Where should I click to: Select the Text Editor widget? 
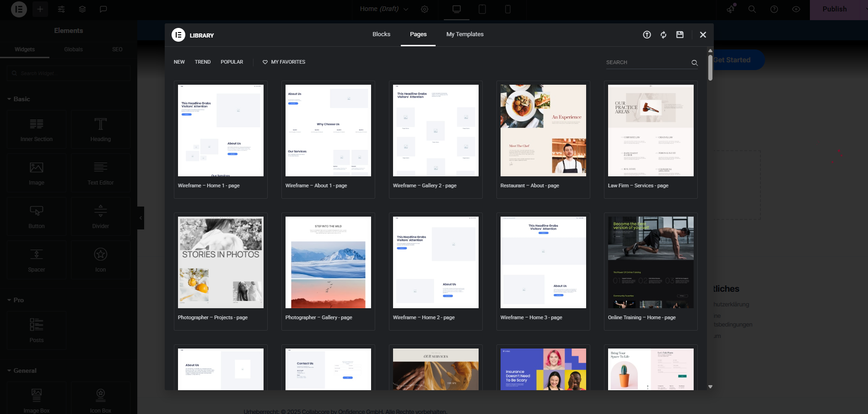click(101, 173)
